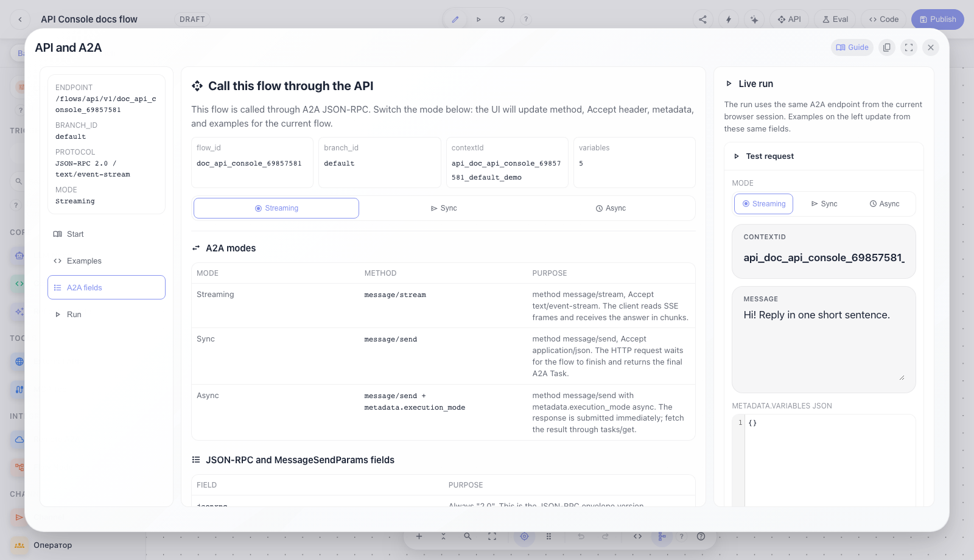This screenshot has width=974, height=560.
Task: Click the sparkle AI icon in top toolbar
Action: [x=754, y=19]
